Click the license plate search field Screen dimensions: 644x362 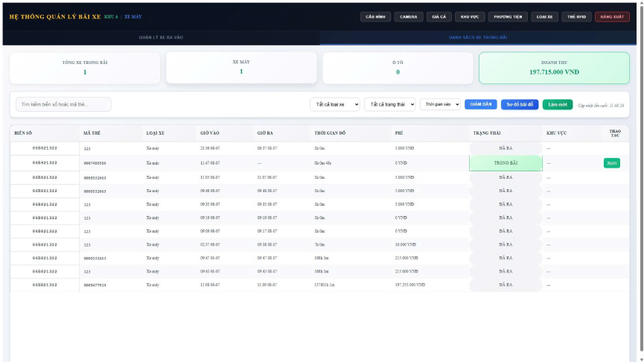pyautogui.click(x=63, y=104)
